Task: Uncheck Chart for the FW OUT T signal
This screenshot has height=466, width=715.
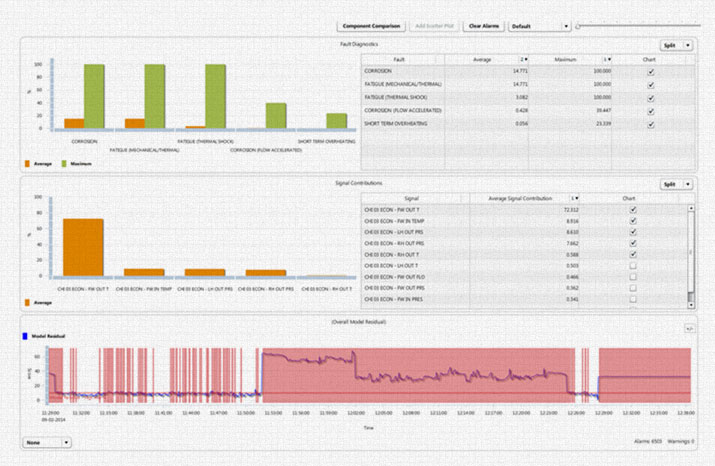Action: [633, 209]
